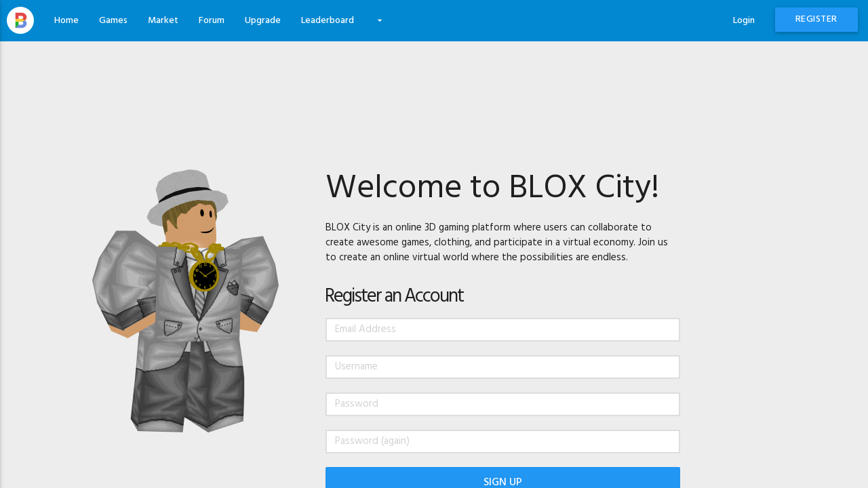
Task: Focus the Password (again) field
Action: [502, 441]
